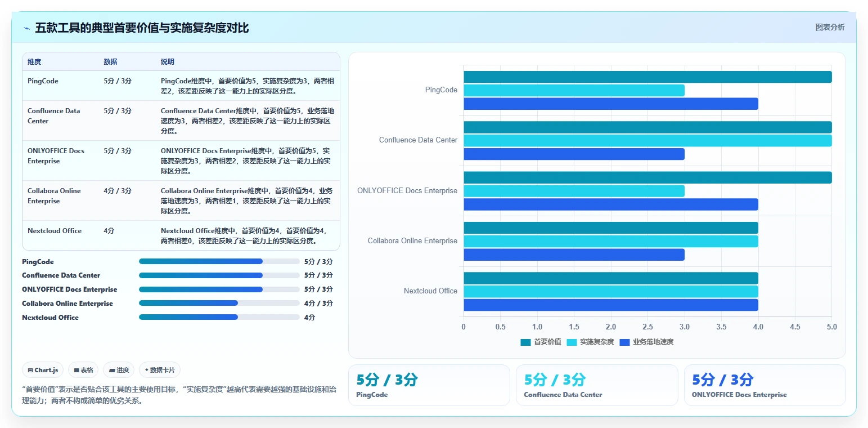Click the Confluence Data Center progress bar
The image size is (868, 428).
(219, 275)
